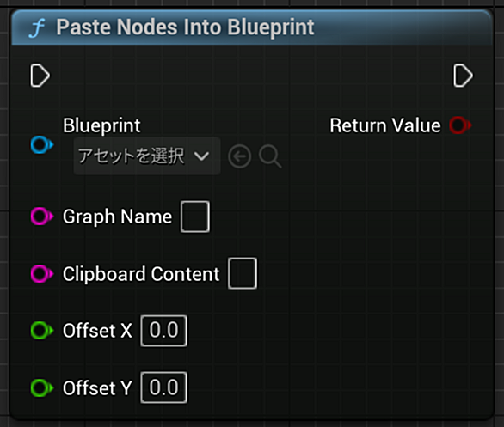Select the Paste Nodes Into Blueprint node title

point(185,27)
